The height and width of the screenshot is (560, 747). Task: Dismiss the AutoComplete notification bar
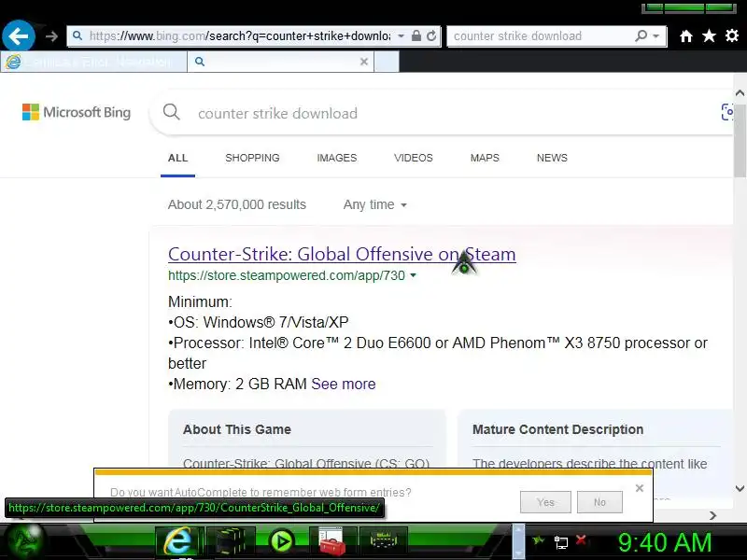point(640,488)
